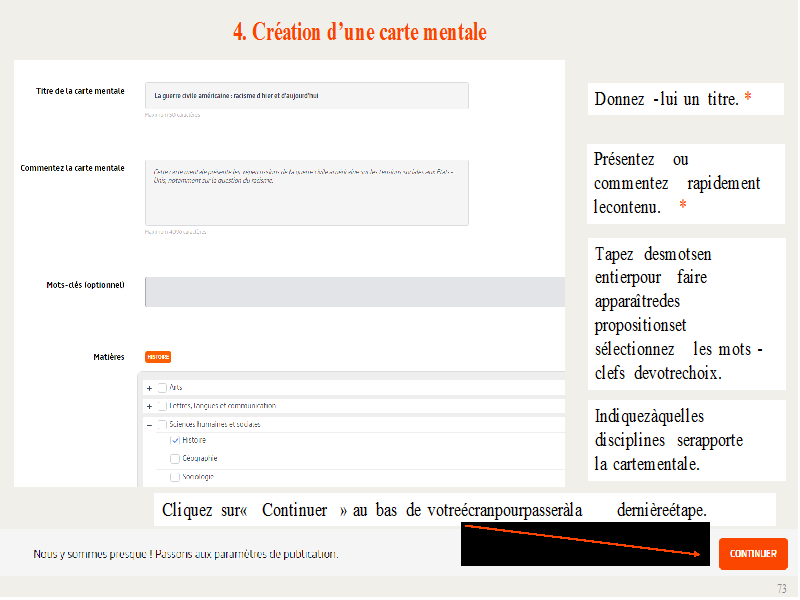Tick the Sociologie checkbox
Screen dimensions: 800x600
click(x=175, y=478)
